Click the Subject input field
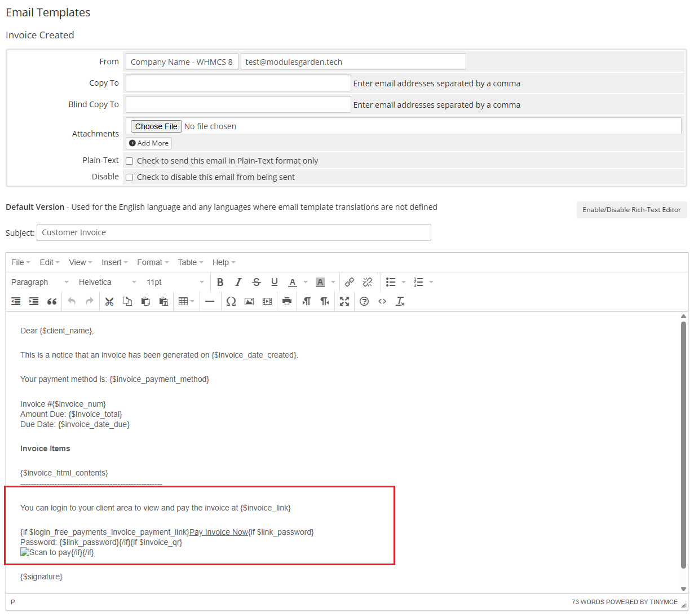 point(234,232)
